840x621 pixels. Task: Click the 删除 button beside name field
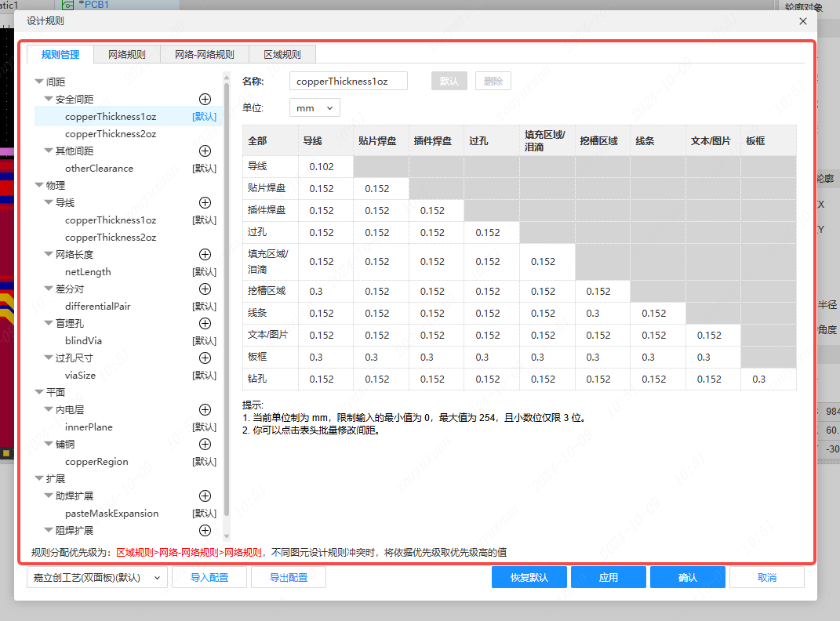(x=493, y=82)
